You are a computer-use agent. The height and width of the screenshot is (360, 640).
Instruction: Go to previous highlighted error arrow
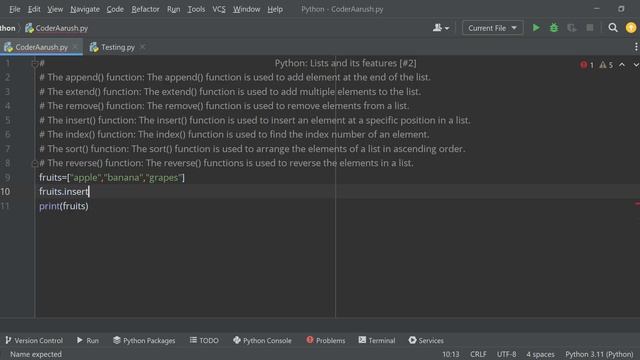point(622,65)
